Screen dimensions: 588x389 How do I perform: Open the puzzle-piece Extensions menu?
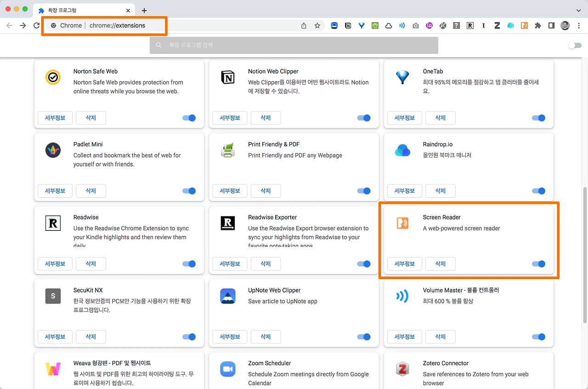point(538,26)
